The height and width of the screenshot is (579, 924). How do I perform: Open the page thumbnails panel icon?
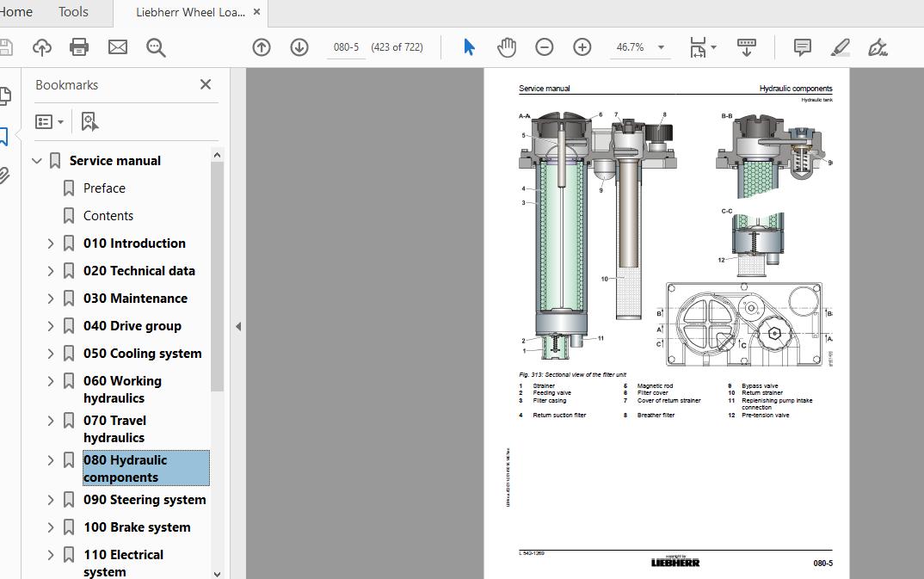click(x=4, y=96)
